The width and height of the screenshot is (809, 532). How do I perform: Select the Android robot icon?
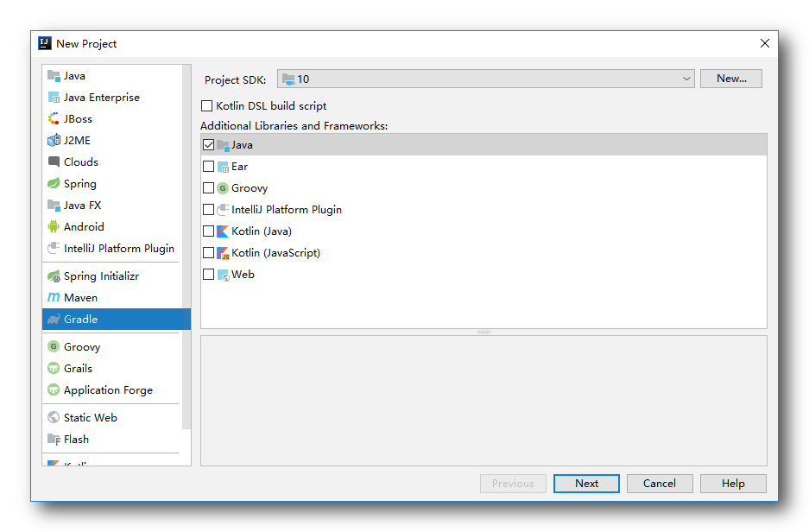[x=54, y=227]
